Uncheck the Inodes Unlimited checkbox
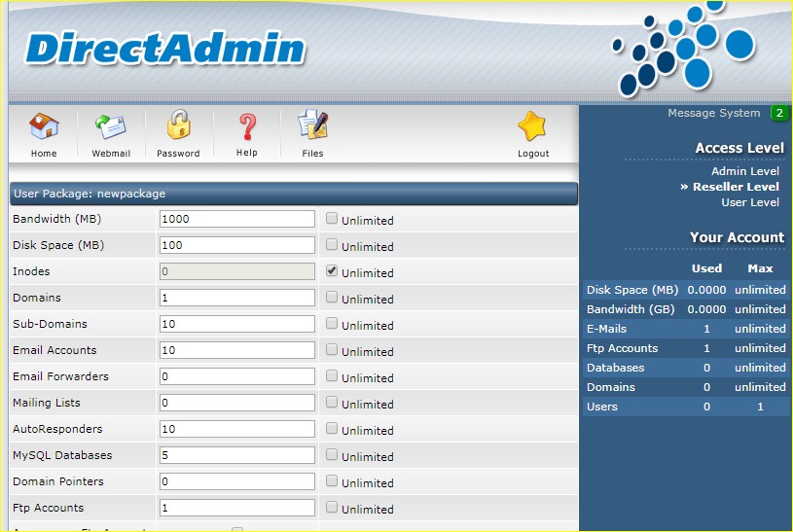The width and height of the screenshot is (793, 532). [332, 271]
